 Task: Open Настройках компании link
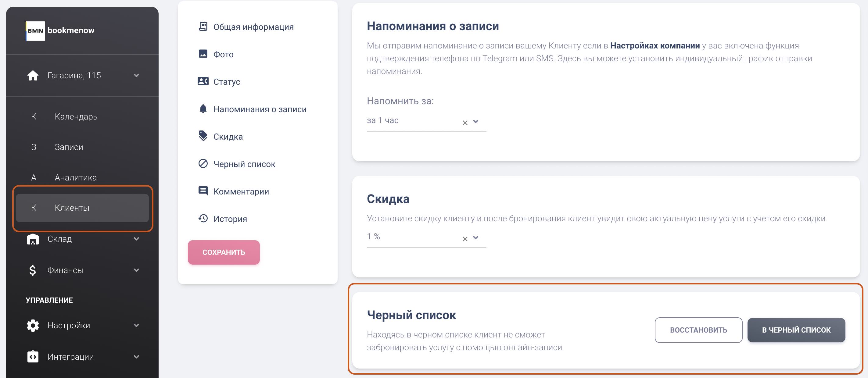click(655, 45)
